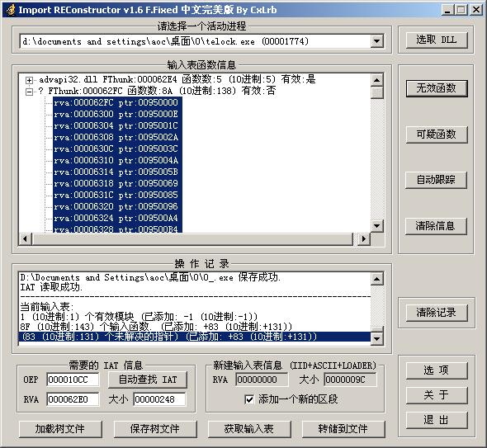Select the ? FThunk:000062FC module row
Viewport: 487px width, 448px height.
157,91
